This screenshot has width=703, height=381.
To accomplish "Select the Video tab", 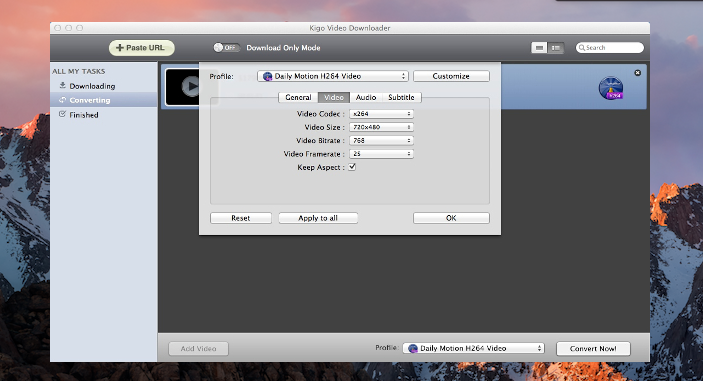I will 334,97.
